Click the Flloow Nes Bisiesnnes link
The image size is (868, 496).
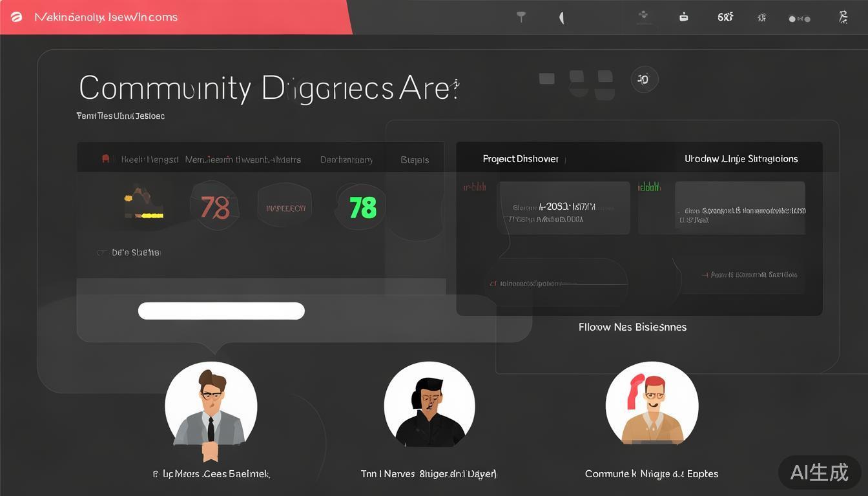632,327
